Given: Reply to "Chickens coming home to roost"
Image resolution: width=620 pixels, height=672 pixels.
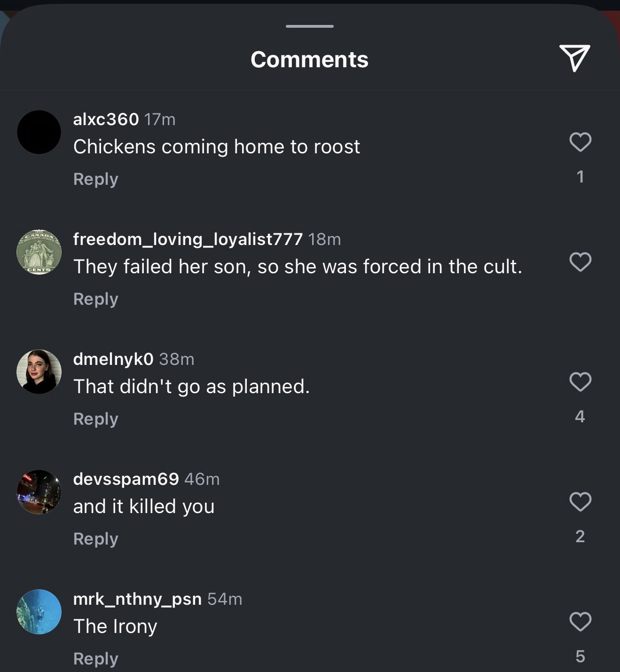Looking at the screenshot, I should [95, 179].
